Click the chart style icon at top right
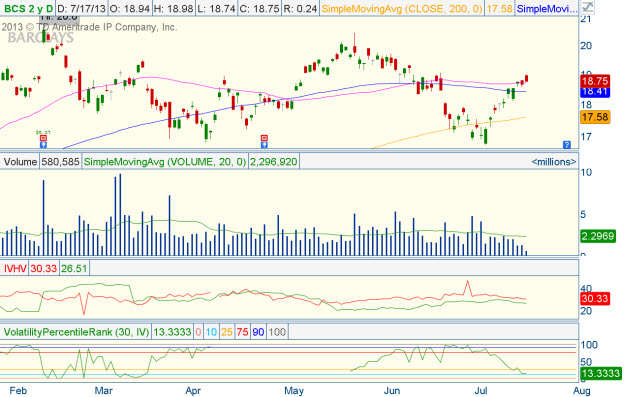This screenshot has width=625, height=397. pos(587,7)
